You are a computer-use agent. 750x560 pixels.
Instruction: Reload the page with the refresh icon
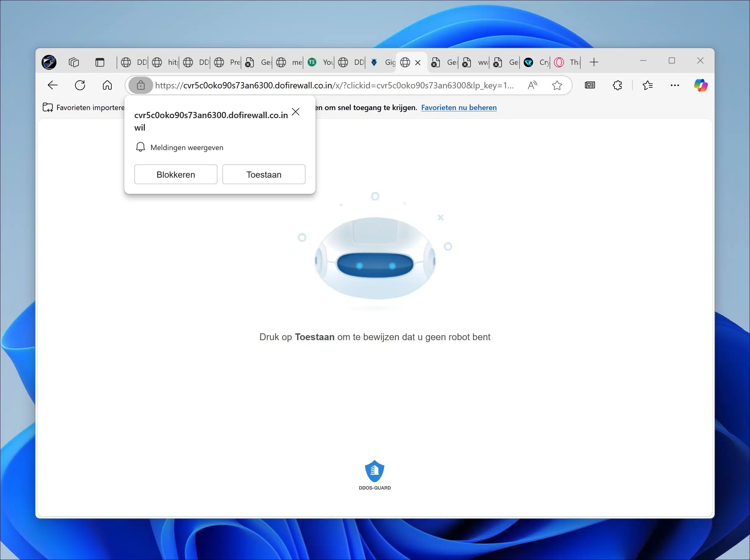click(x=80, y=85)
